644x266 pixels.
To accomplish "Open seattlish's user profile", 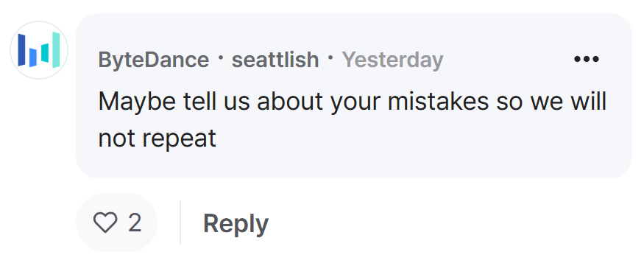I will coord(275,60).
